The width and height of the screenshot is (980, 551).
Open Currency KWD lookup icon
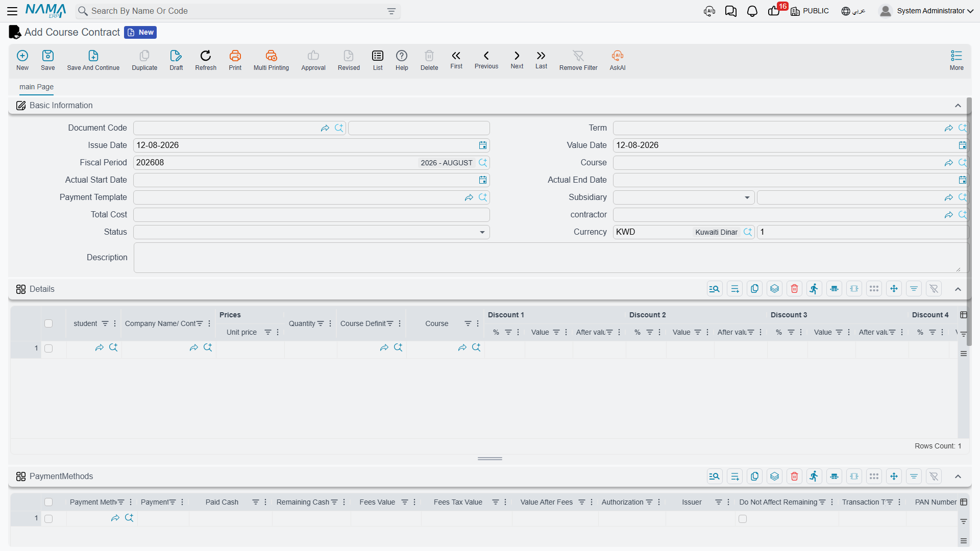tap(748, 232)
